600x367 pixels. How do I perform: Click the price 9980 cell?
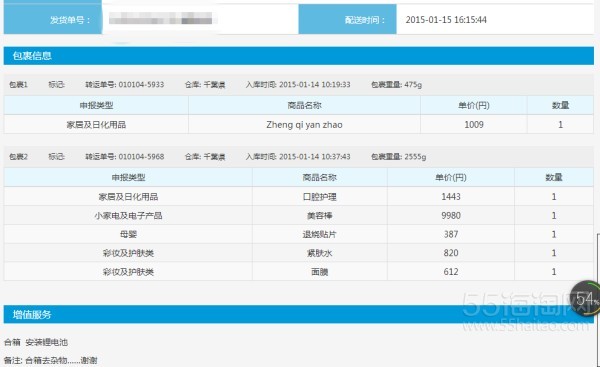coord(451,215)
